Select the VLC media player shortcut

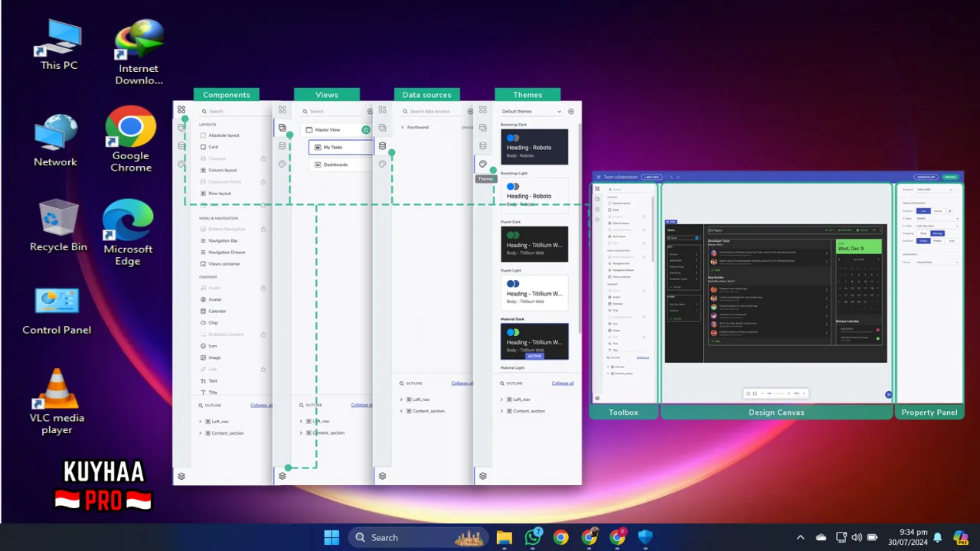pyautogui.click(x=57, y=402)
